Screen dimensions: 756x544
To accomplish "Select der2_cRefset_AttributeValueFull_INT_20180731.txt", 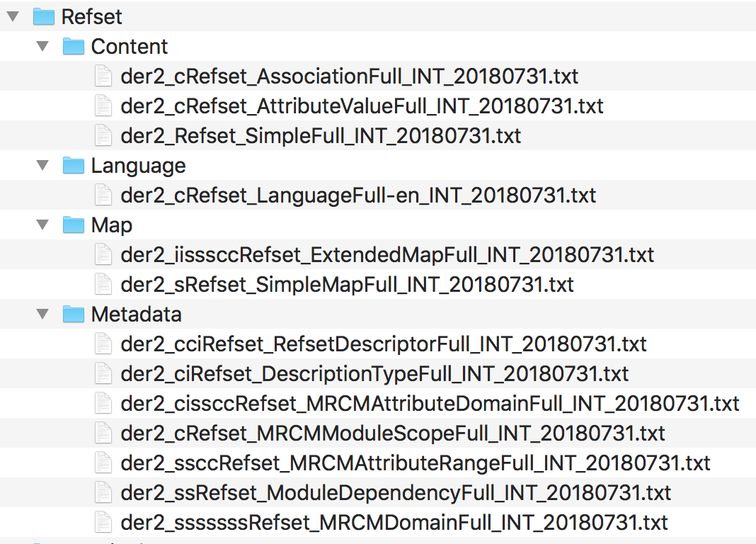I will tap(362, 106).
